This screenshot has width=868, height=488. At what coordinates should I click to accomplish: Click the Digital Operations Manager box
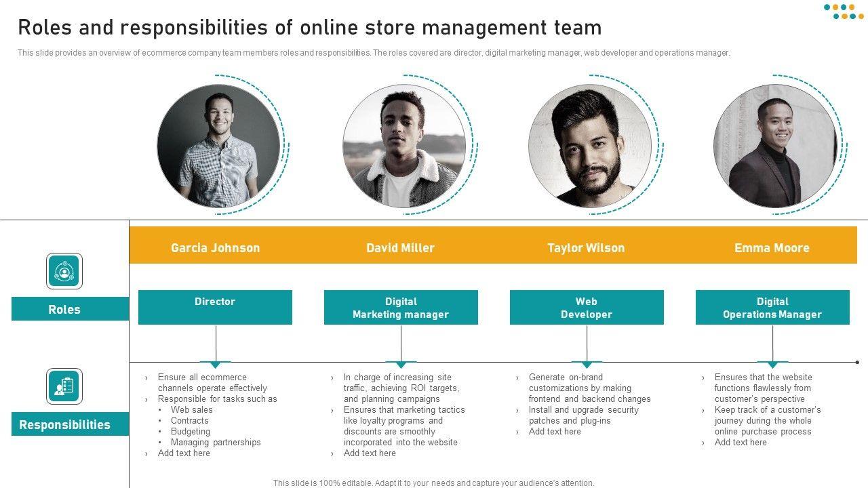[x=772, y=308]
